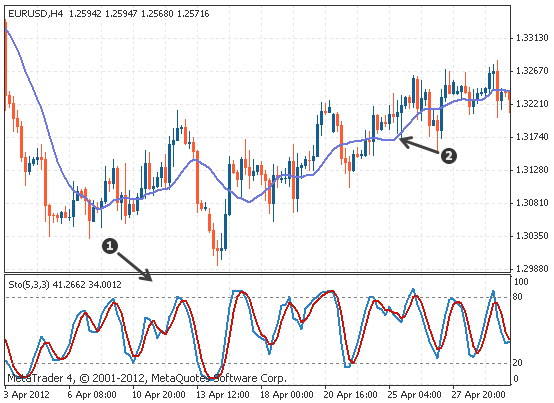Click the Sto(5,3,3) indicator label

tap(29, 285)
